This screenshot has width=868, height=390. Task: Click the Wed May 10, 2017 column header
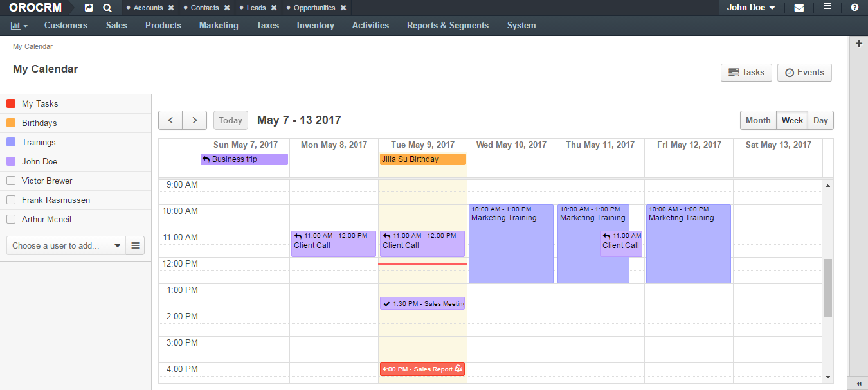click(511, 145)
